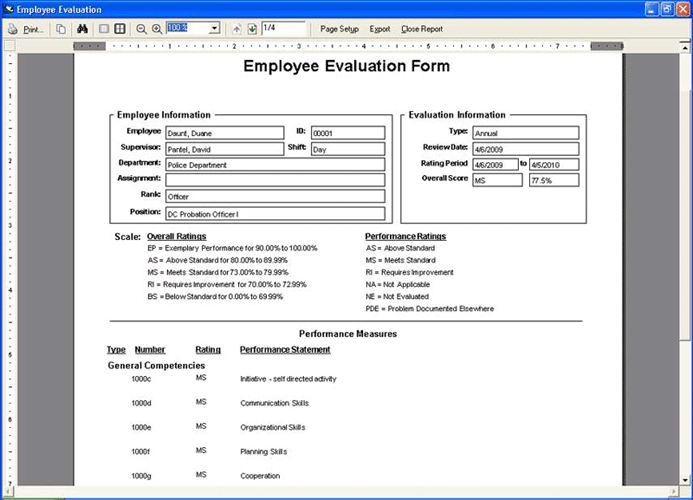Click the vertical scrollbar up arrow
This screenshot has height=500, width=693.
pyautogui.click(x=684, y=45)
